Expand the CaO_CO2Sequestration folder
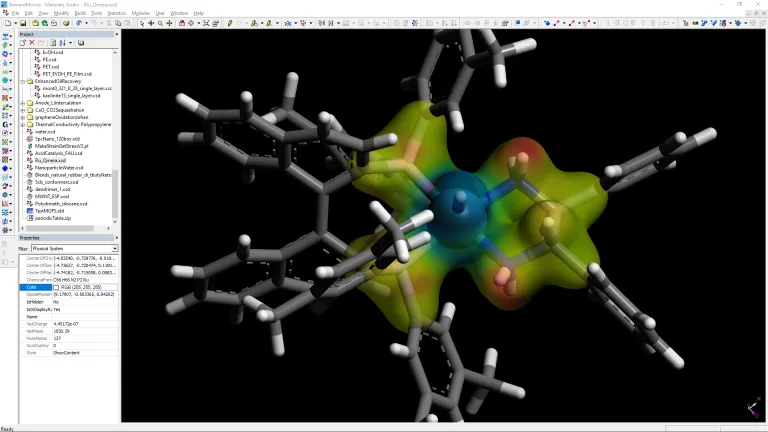 23,110
